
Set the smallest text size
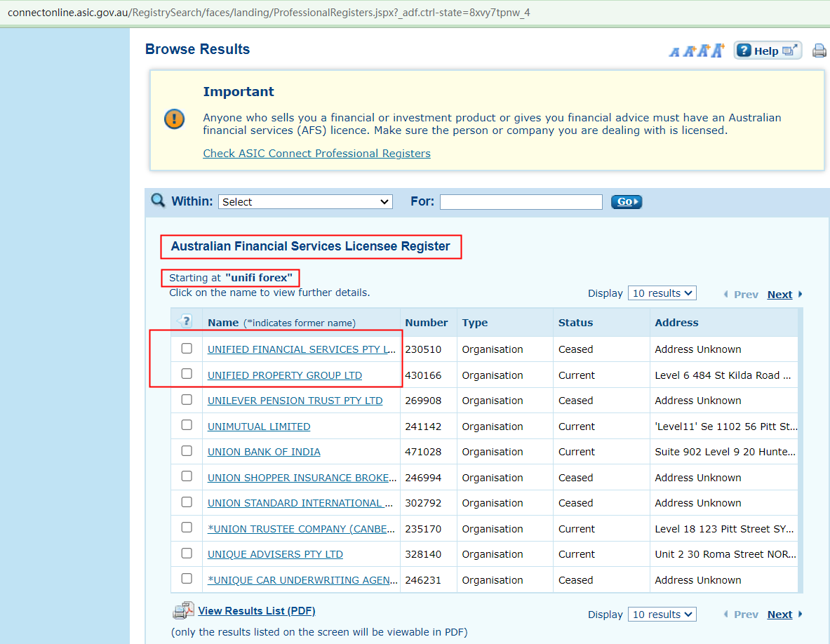tap(674, 52)
